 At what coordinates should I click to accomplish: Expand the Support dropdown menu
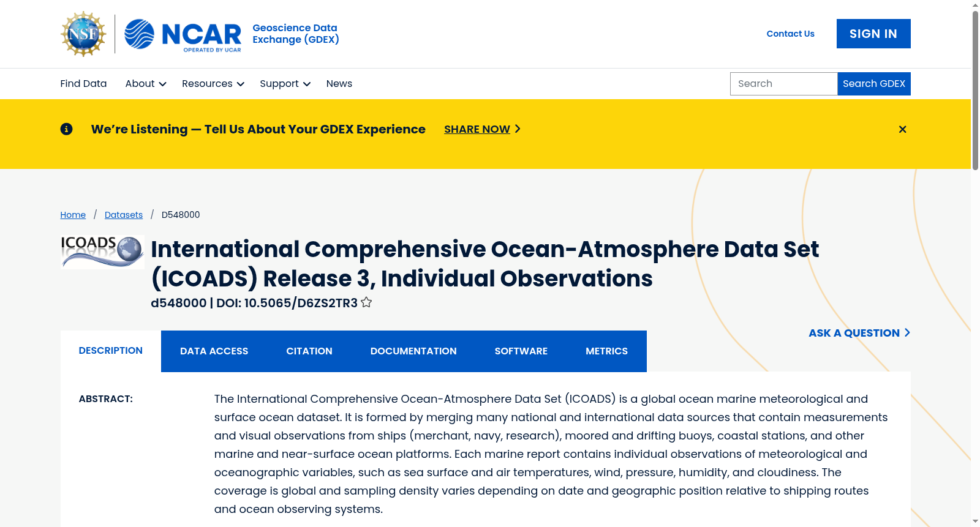click(x=285, y=84)
